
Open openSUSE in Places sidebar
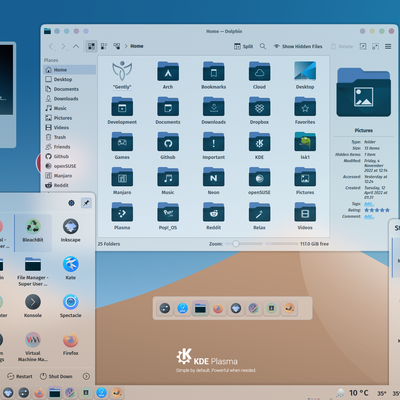[x=70, y=166]
